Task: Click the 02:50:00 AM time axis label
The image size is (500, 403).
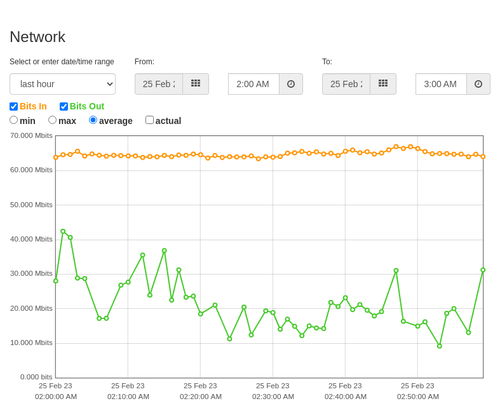Action: tap(418, 397)
